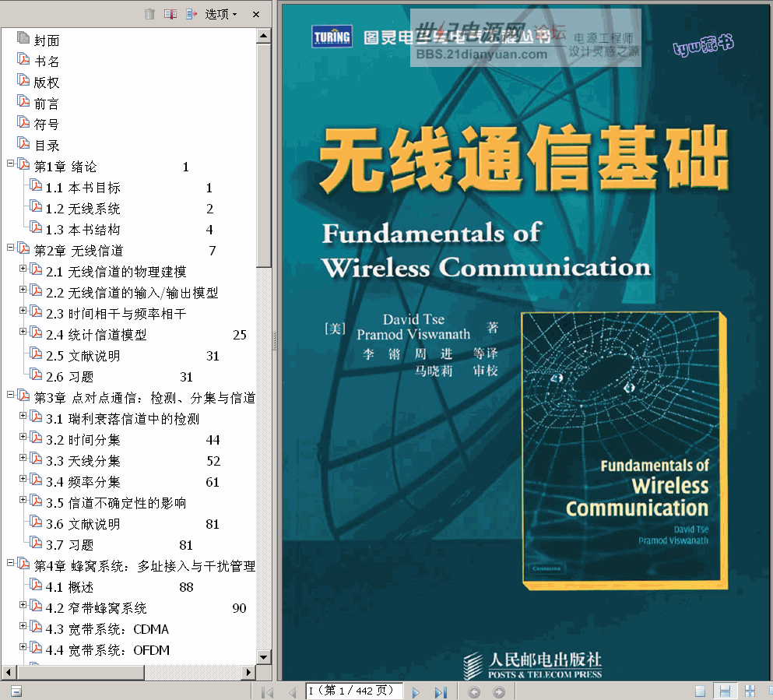Select the 前言 bookmark
Image resolution: width=773 pixels, height=700 pixels.
click(x=47, y=104)
